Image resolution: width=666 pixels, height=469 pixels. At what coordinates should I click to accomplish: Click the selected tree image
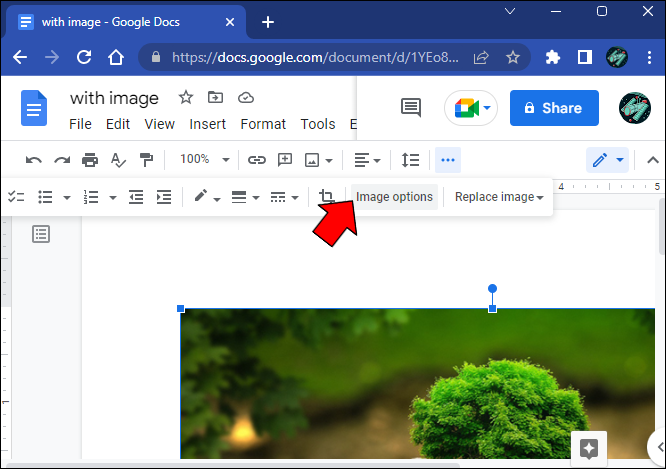coord(418,384)
